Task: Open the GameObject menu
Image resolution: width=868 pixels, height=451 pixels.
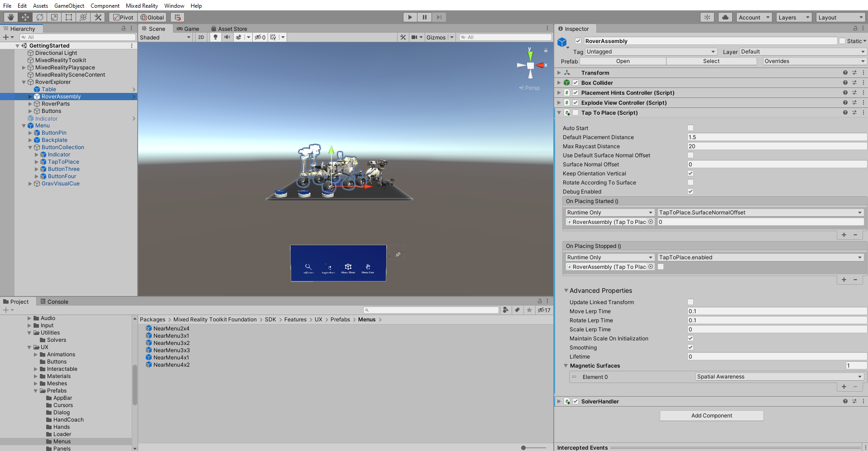Action: (x=69, y=5)
